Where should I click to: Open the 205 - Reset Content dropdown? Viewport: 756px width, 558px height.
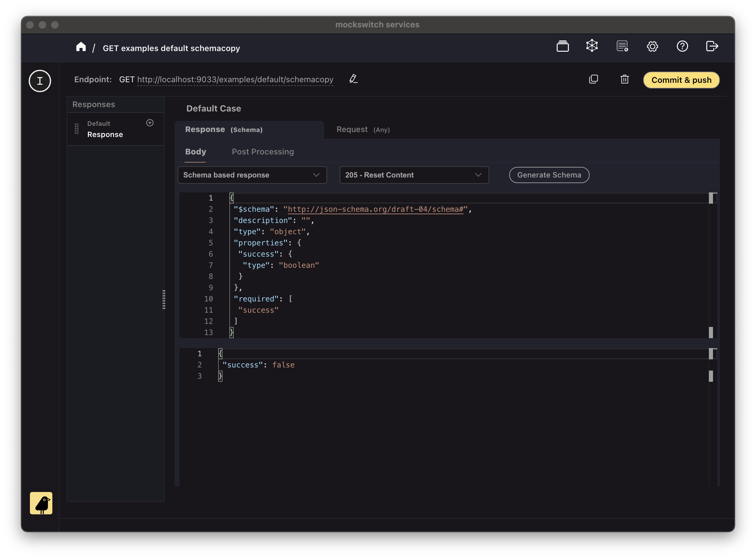414,175
